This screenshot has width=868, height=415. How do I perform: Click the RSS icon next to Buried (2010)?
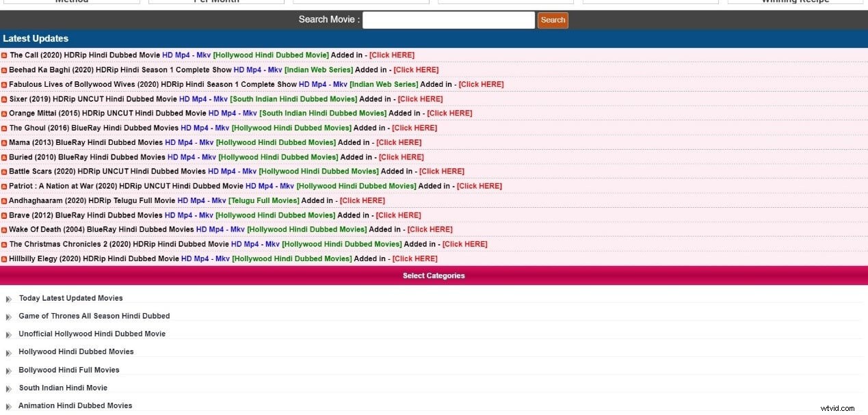[x=4, y=157]
